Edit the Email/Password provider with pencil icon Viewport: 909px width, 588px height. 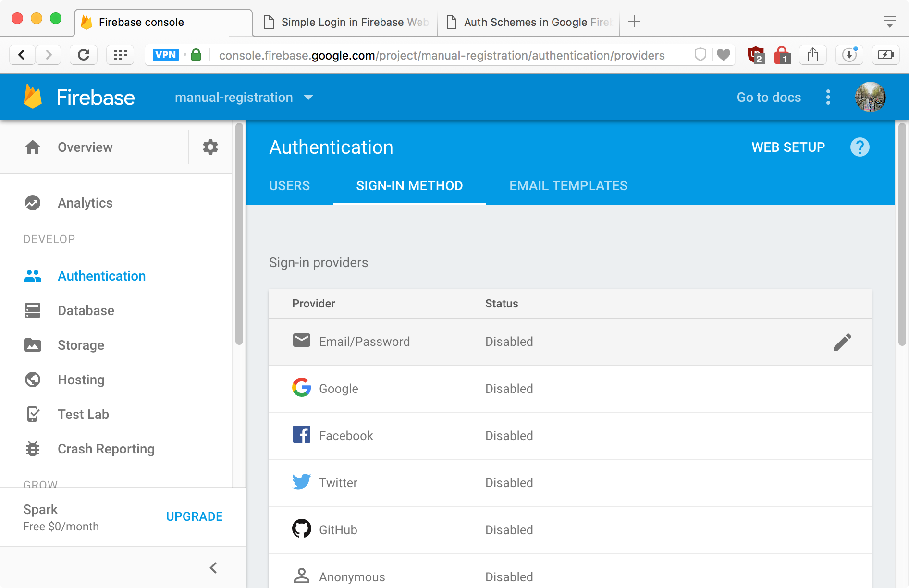[843, 342]
